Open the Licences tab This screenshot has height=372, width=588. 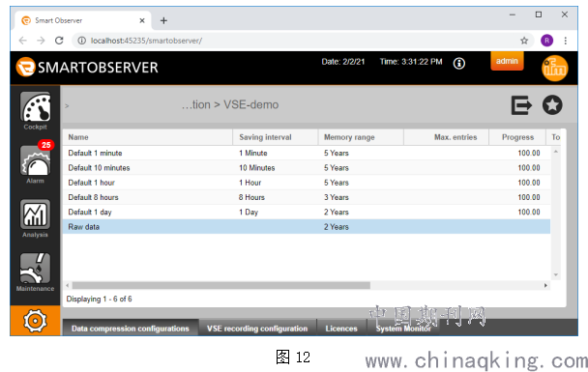pos(341,329)
